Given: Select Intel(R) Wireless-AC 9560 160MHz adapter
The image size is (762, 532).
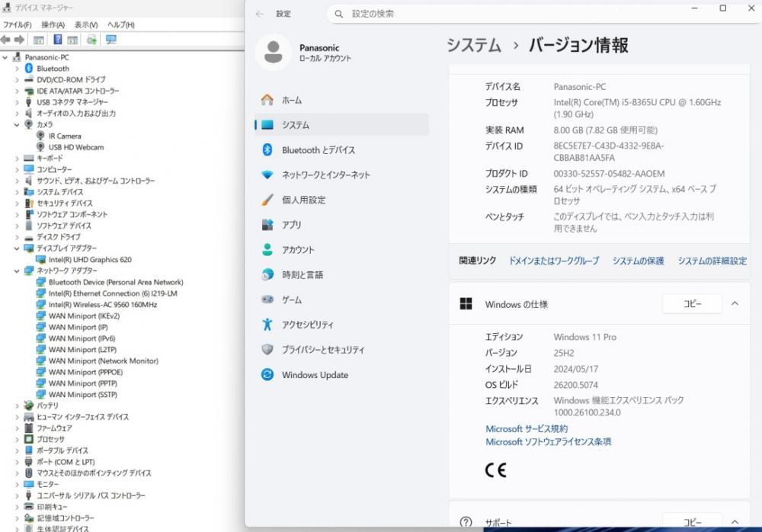Looking at the screenshot, I should [x=103, y=305].
